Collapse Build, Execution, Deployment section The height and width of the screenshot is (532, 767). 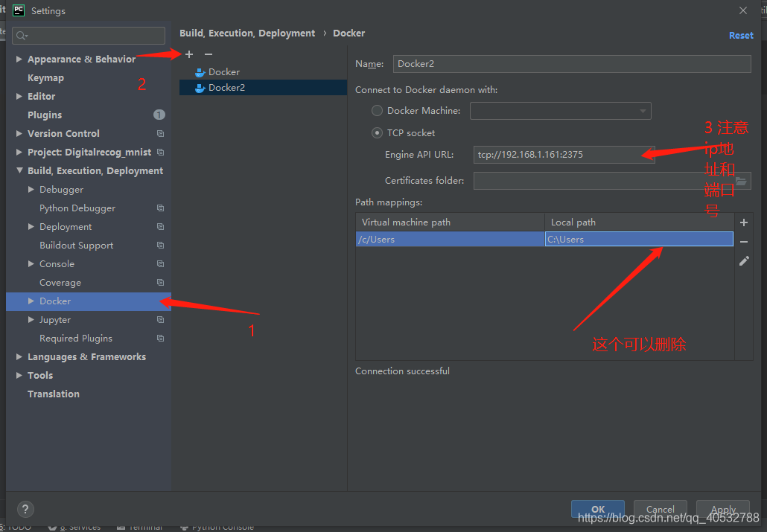tap(19, 170)
